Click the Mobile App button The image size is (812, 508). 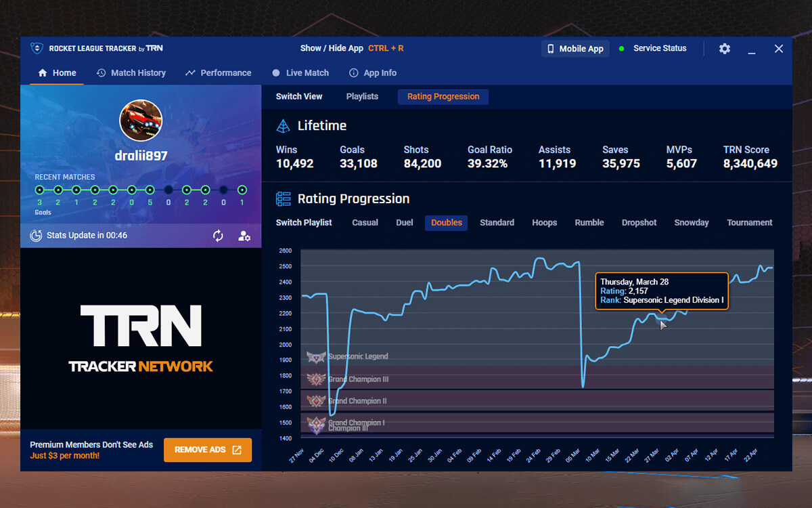(x=575, y=49)
